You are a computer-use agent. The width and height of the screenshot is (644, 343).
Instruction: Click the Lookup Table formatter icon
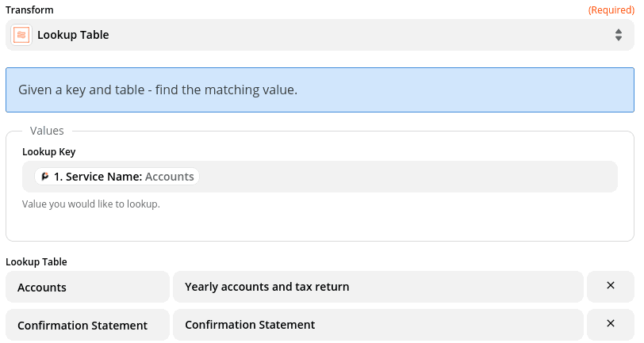tap(21, 35)
